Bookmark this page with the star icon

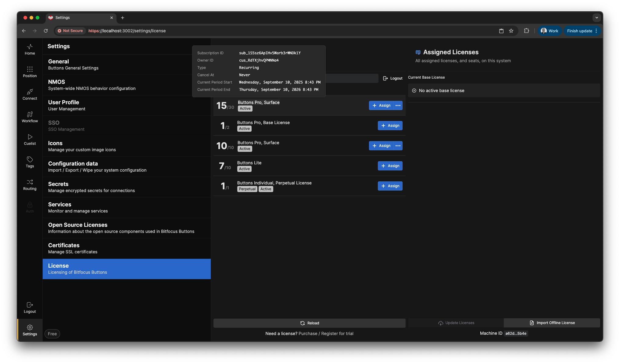[x=511, y=31]
